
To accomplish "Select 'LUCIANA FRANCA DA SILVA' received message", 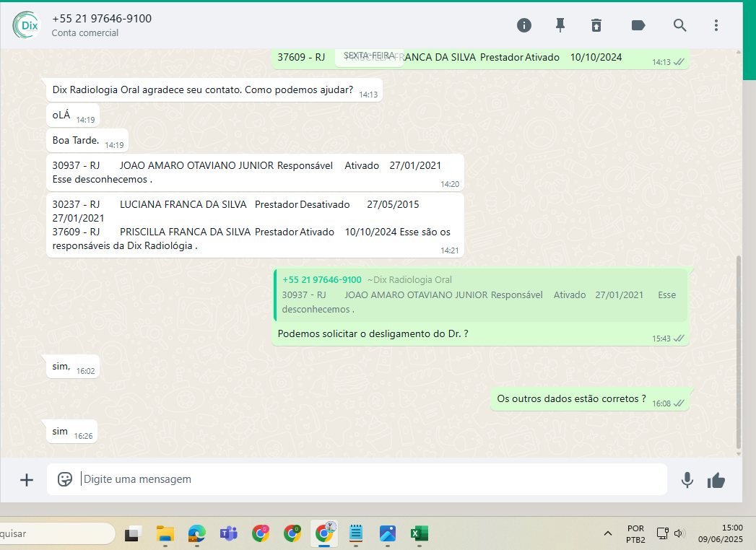I will 255,225.
